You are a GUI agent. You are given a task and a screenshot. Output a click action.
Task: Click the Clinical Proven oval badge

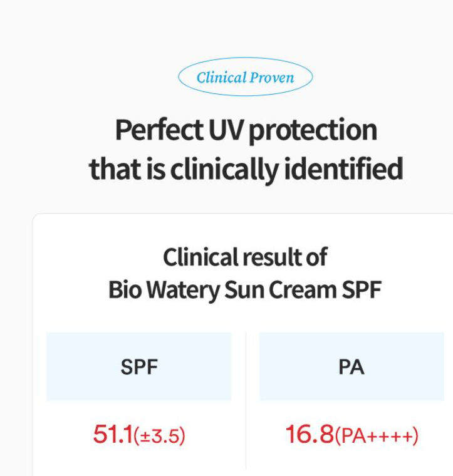(x=246, y=77)
